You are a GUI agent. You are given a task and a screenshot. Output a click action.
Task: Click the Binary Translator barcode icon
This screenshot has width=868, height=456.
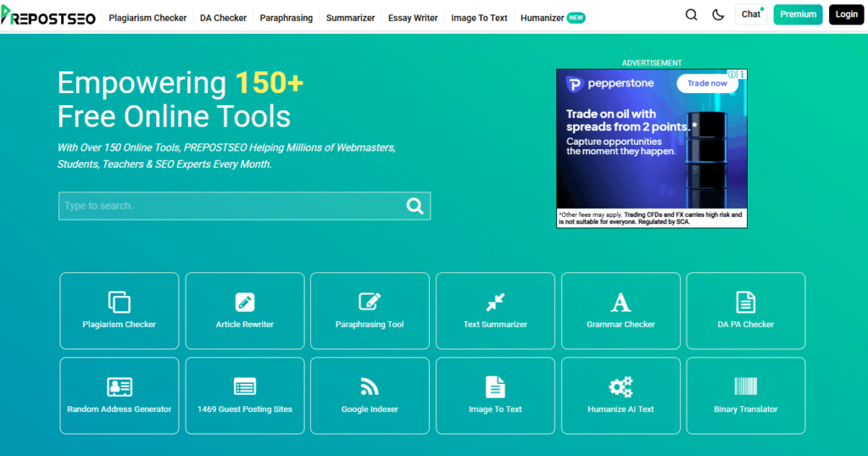[x=746, y=386]
